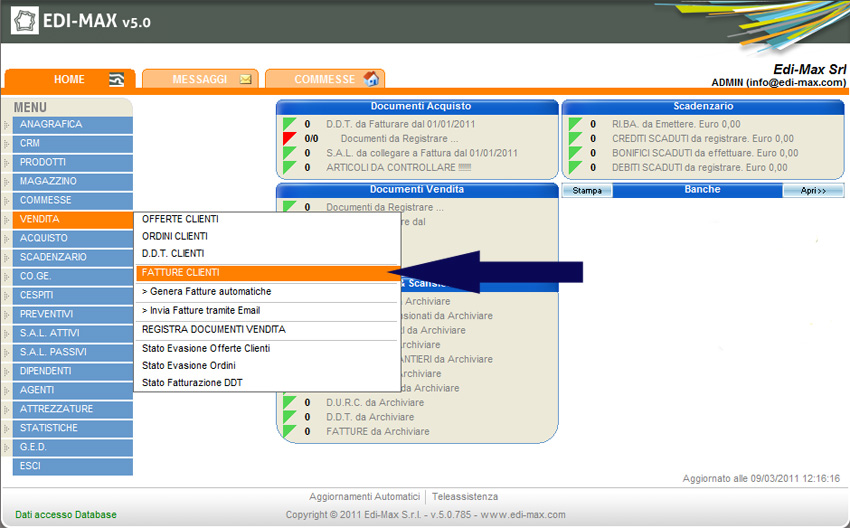This screenshot has width=850, height=528.
Task: Expand the ANAGRAFICA menu arrow
Action: pyautogui.click(x=7, y=125)
